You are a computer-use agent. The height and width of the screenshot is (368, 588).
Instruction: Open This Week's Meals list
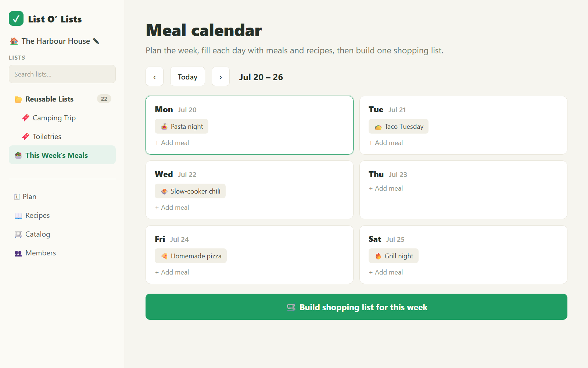(x=62, y=155)
